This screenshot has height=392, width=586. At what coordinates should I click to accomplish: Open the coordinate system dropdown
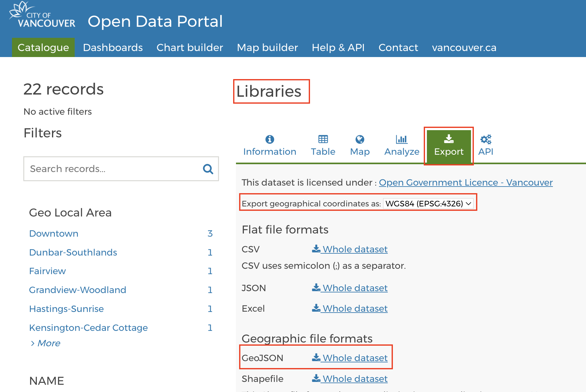pyautogui.click(x=428, y=204)
